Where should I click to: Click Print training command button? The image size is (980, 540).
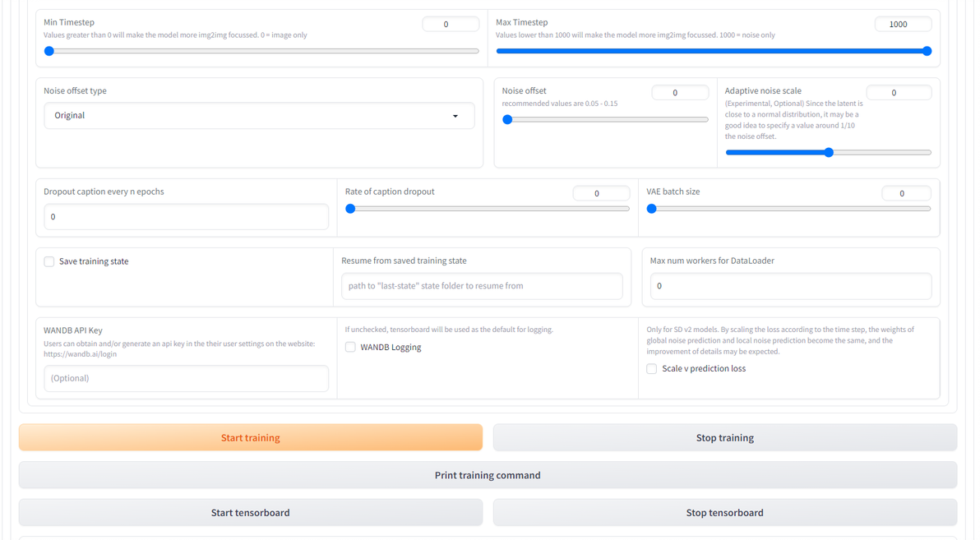(488, 475)
